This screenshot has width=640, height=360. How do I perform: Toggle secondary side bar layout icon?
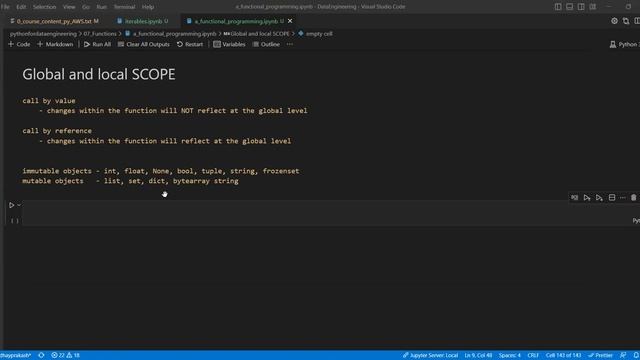(x=581, y=7)
